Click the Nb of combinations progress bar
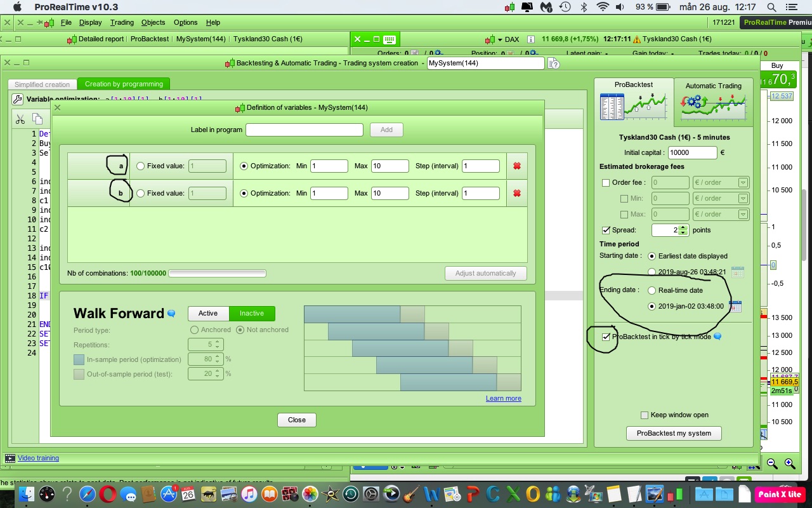812x508 pixels. point(217,274)
